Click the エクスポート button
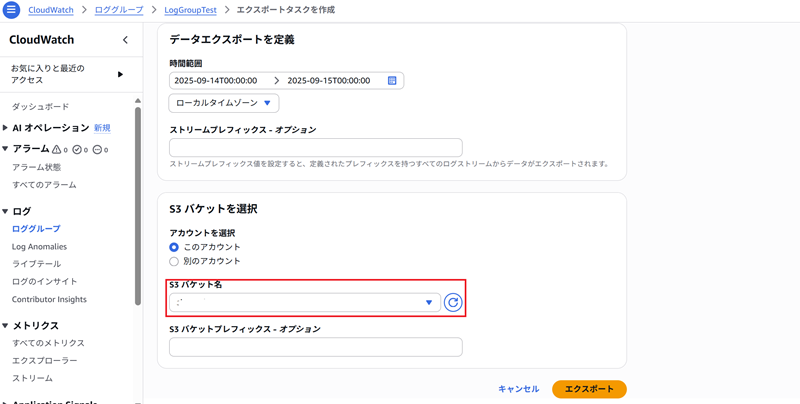Screen dimensions: 800x404 pos(589,389)
